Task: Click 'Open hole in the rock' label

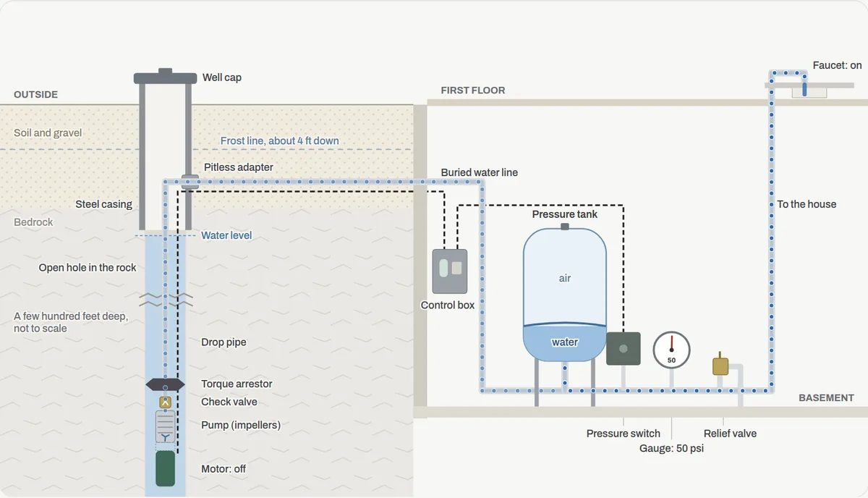Action: [x=88, y=268]
